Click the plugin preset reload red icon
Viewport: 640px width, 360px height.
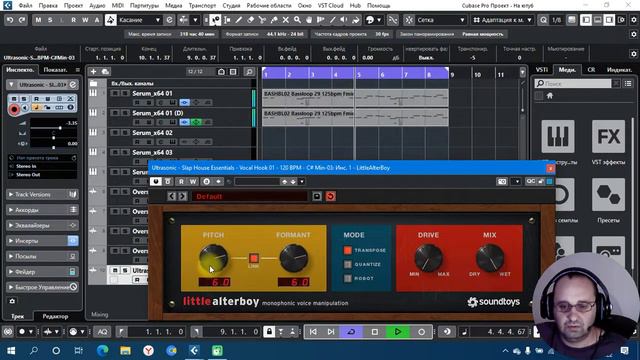tap(331, 196)
